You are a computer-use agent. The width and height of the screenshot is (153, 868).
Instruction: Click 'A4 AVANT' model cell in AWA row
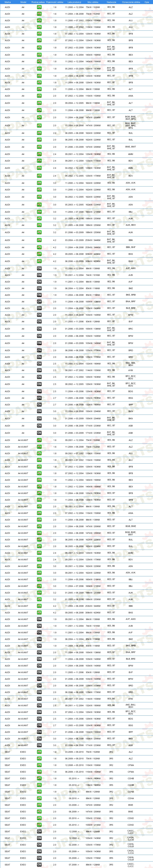click(x=23, y=513)
